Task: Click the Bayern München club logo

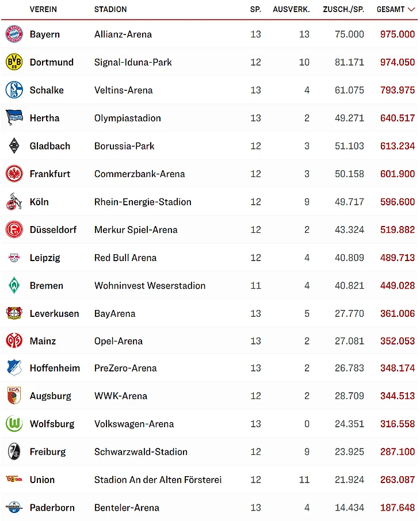Action: pyautogui.click(x=14, y=34)
